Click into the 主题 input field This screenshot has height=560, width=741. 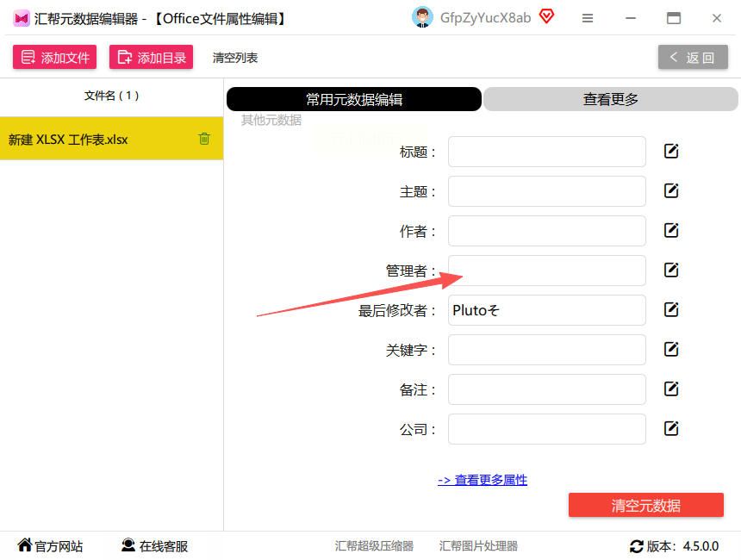[547, 191]
